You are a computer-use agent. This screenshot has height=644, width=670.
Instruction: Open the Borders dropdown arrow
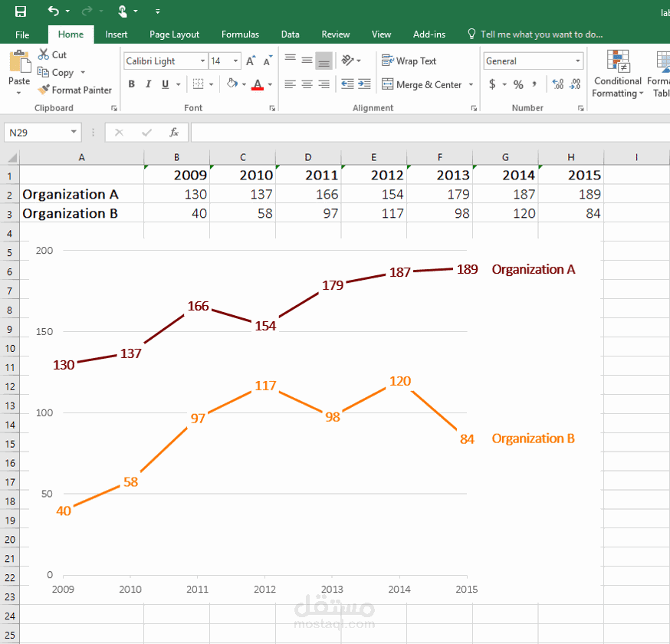pyautogui.click(x=211, y=84)
